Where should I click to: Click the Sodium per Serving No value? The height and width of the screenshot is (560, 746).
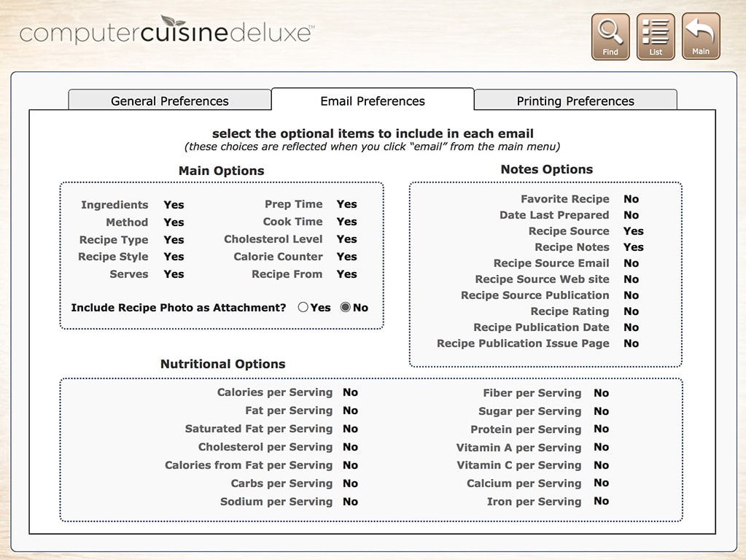(350, 502)
